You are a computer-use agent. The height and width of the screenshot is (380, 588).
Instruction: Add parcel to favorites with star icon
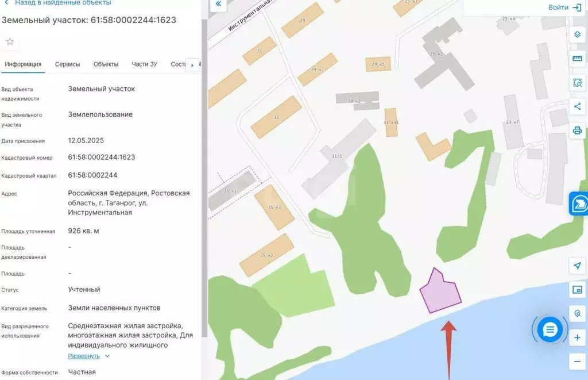click(x=10, y=42)
